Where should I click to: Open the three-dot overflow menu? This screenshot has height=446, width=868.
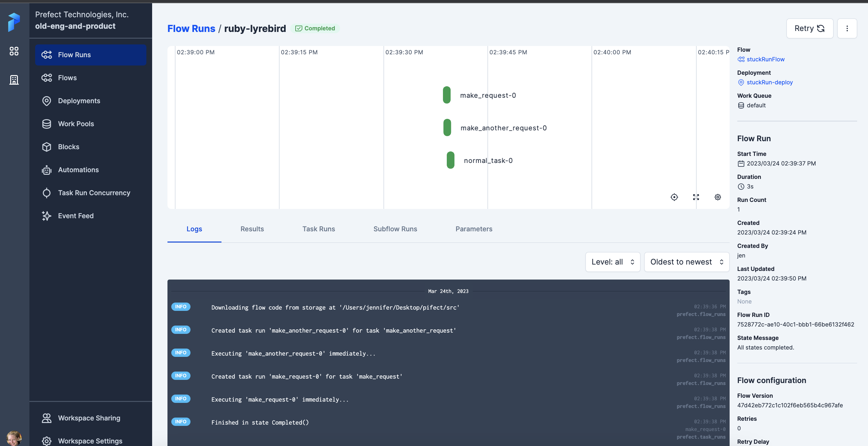pos(847,28)
